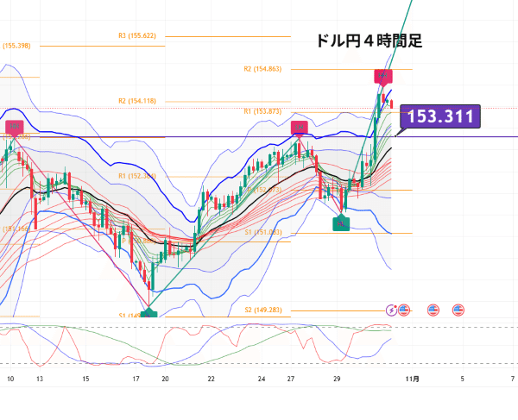Click date label 29 on time axis
Image resolution: width=518 pixels, height=420 pixels.
click(x=337, y=379)
